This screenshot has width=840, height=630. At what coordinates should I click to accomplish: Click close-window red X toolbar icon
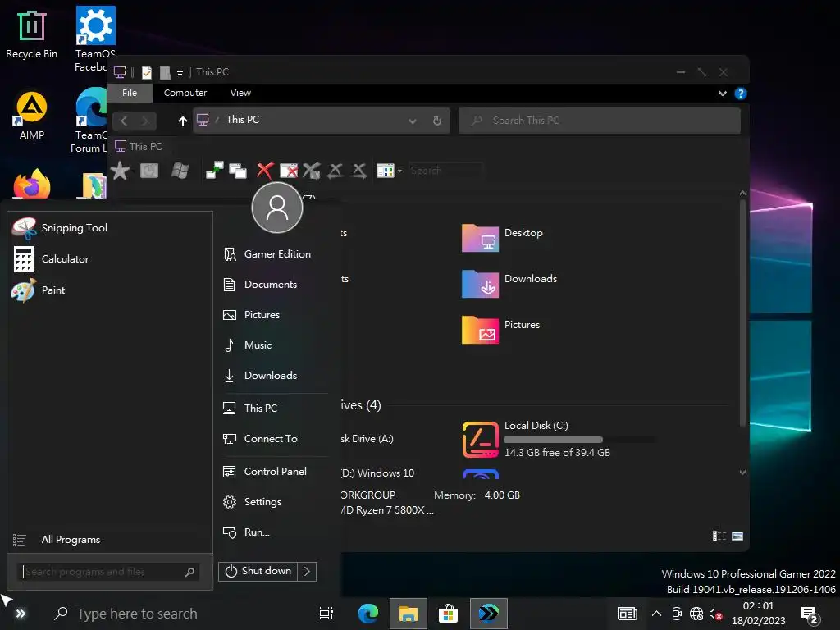tap(289, 171)
